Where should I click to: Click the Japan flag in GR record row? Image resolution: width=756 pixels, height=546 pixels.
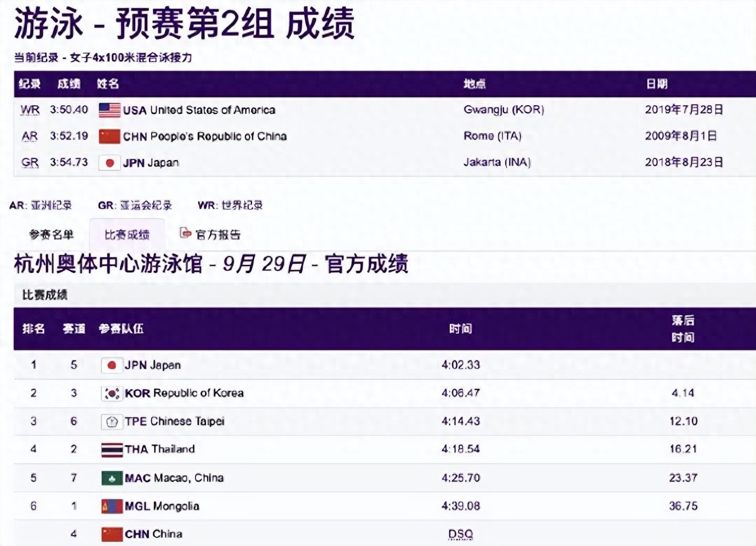pos(109,163)
